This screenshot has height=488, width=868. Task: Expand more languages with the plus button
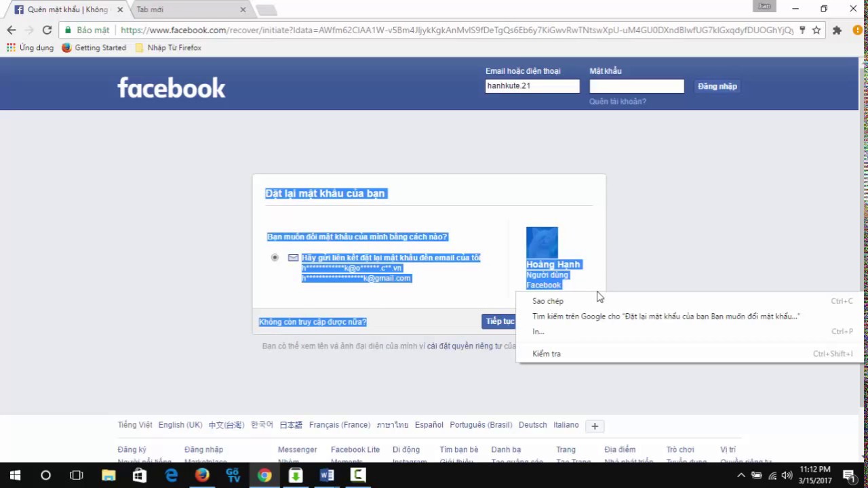pos(595,426)
